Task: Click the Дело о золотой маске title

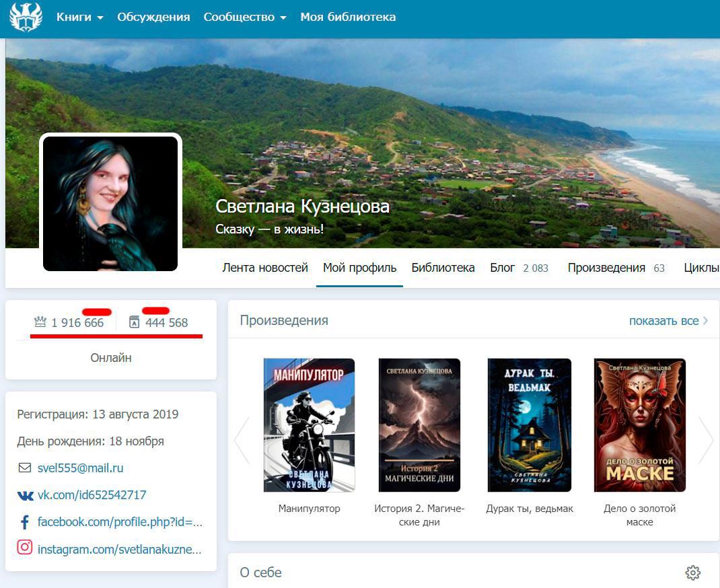Action: pos(640,515)
